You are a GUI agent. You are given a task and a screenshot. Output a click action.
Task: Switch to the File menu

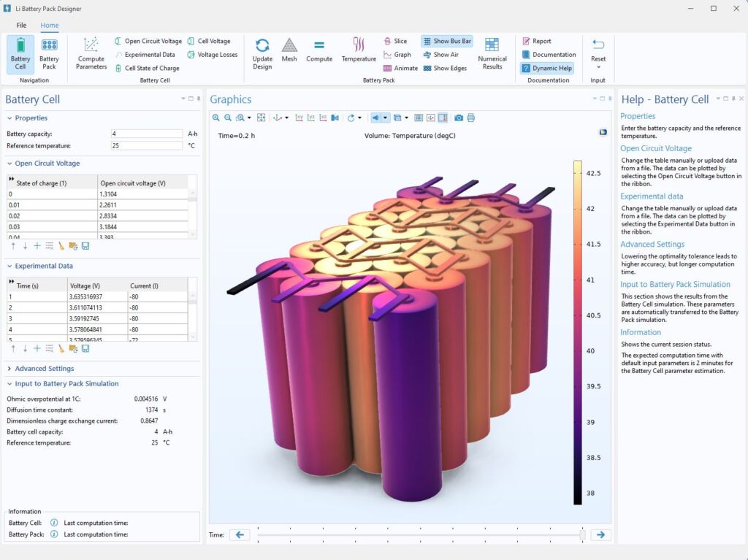(x=20, y=24)
